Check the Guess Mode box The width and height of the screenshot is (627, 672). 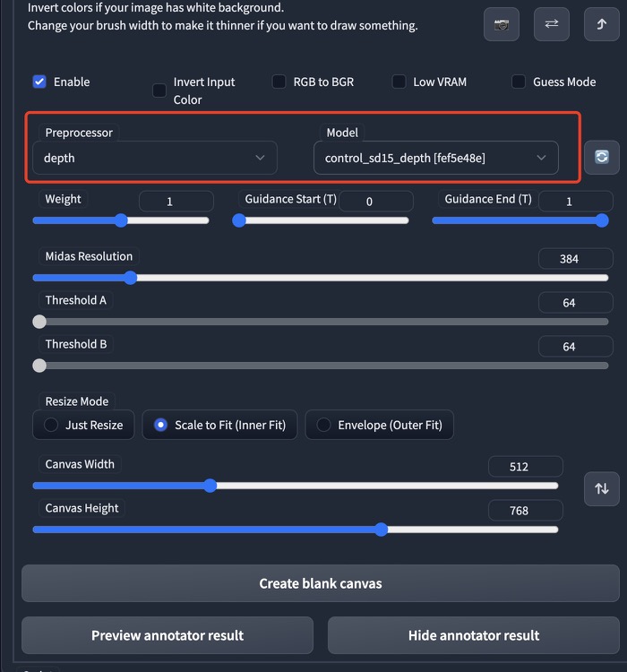tap(519, 82)
